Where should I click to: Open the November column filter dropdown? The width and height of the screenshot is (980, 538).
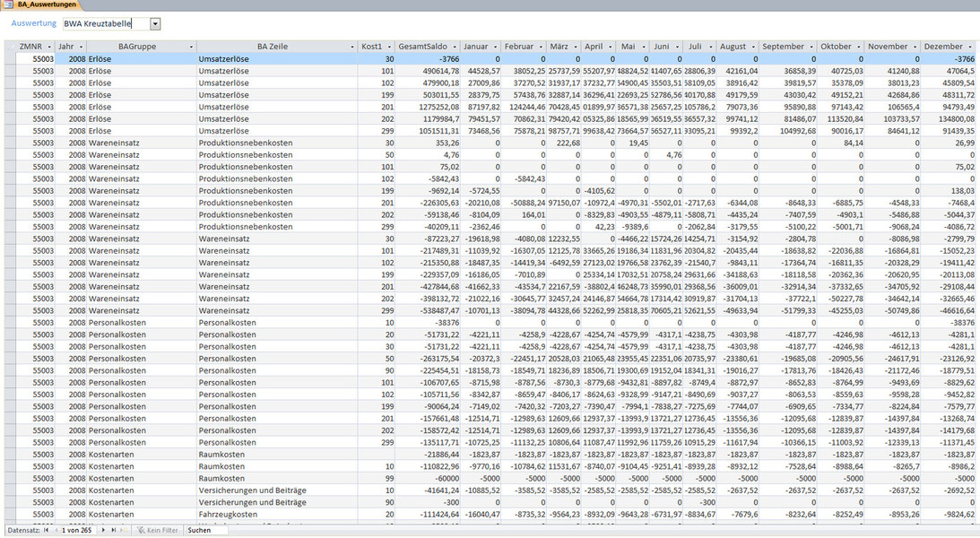click(915, 47)
